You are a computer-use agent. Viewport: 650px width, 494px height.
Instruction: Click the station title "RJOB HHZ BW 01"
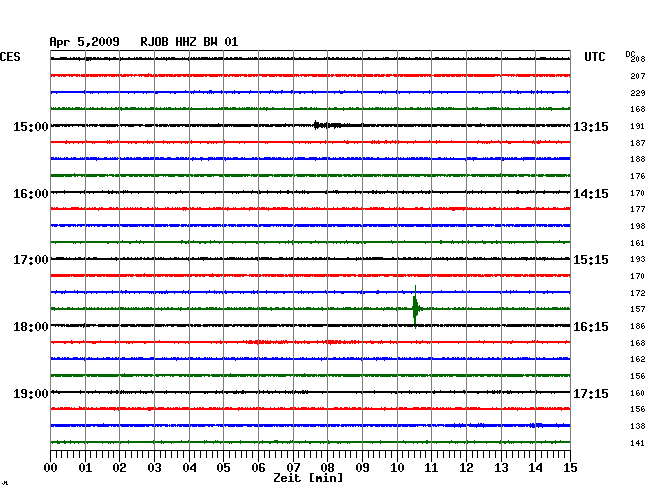click(x=189, y=42)
